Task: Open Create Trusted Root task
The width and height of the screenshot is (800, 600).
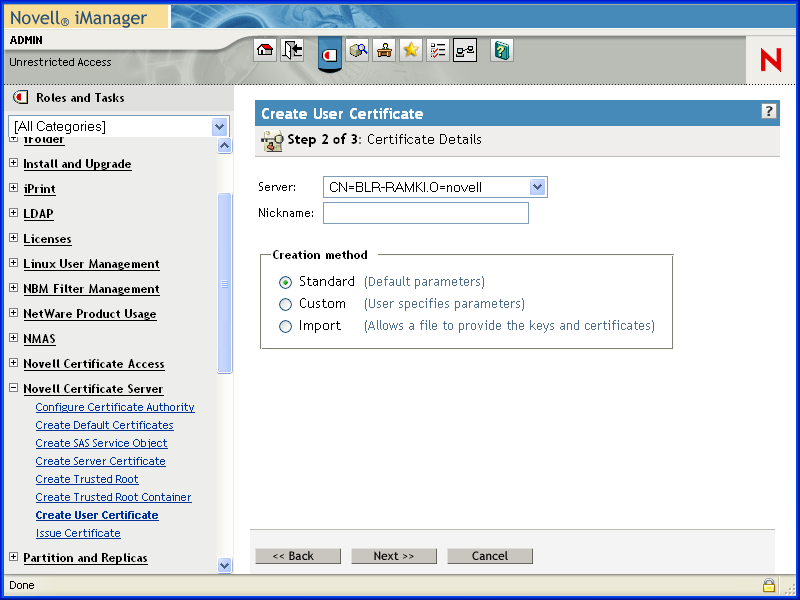Action: (x=87, y=479)
